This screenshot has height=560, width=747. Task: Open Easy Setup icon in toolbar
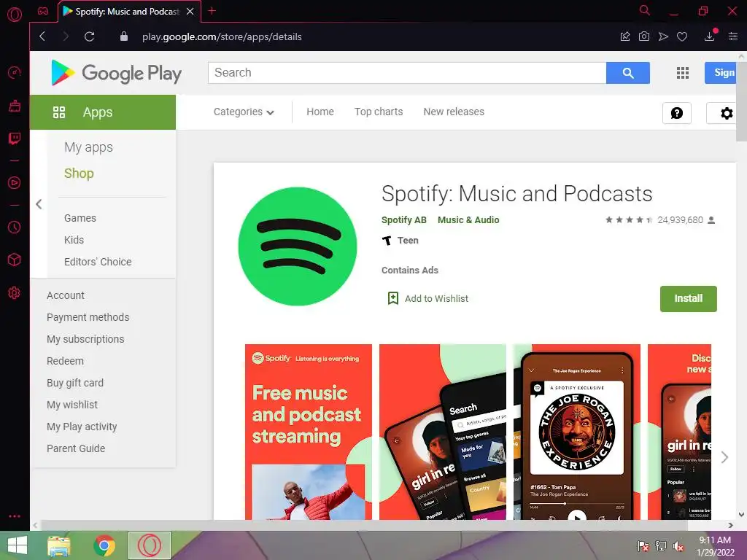tap(733, 36)
